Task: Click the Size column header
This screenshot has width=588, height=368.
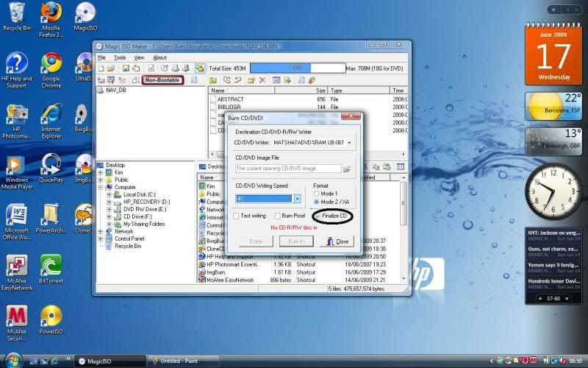Action: click(301, 91)
